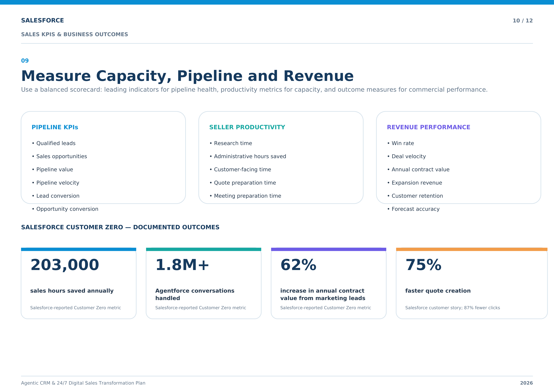554x392 pixels.
Task: Select the faster quote creation label
Action: click(438, 291)
